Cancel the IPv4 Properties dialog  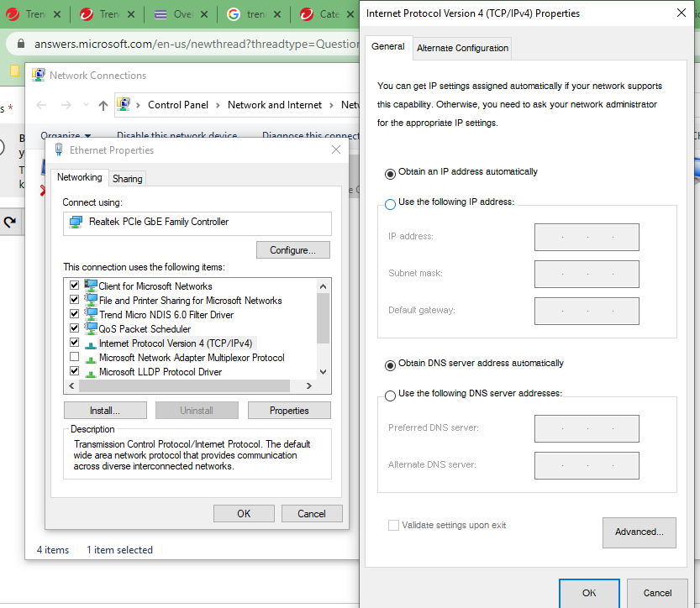point(657,593)
